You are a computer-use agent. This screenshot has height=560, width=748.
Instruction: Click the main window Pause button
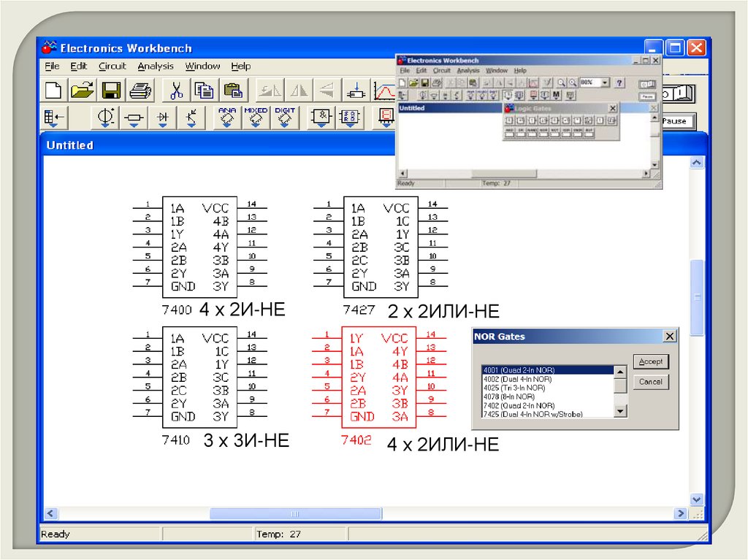click(678, 121)
